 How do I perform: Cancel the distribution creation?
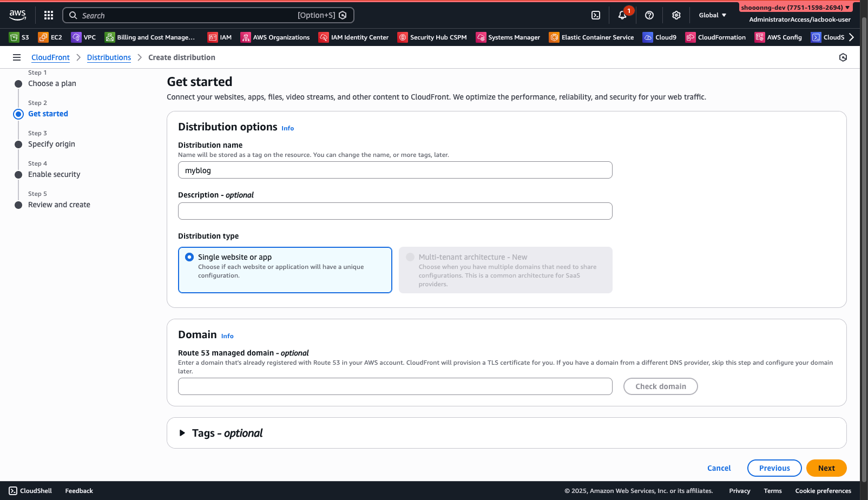click(719, 468)
